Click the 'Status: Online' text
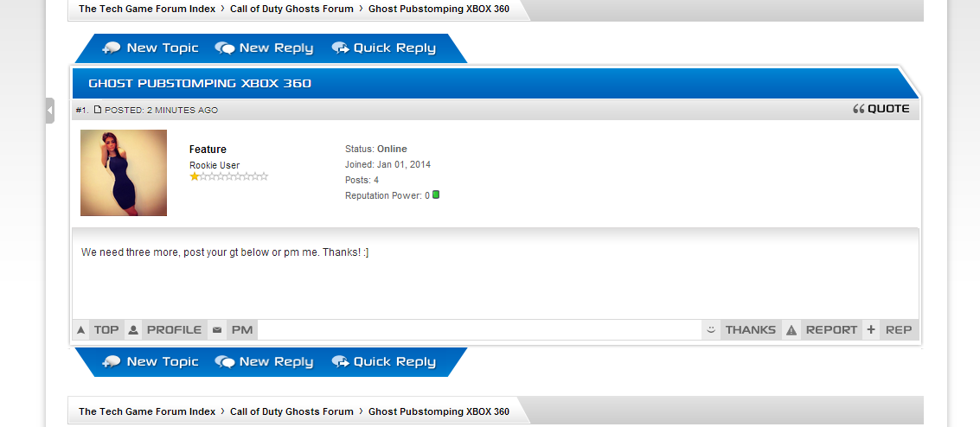This screenshot has height=427, width=980. click(x=375, y=150)
